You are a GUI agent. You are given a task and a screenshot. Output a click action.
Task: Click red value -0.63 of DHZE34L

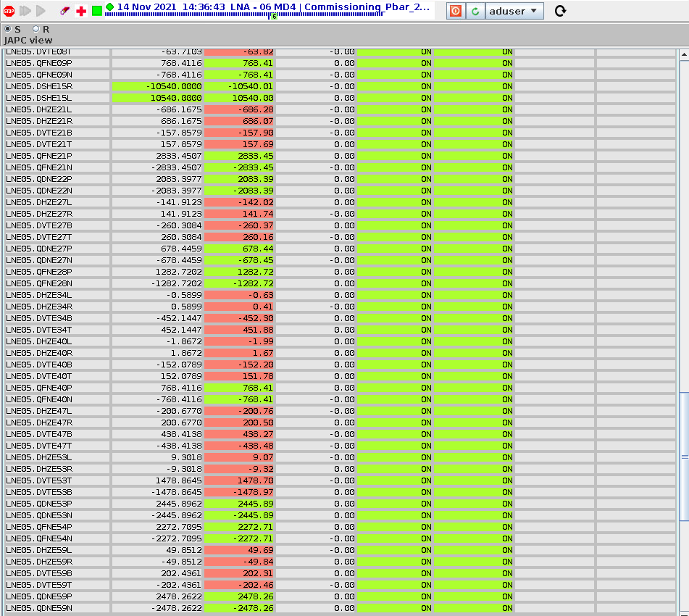click(x=239, y=295)
